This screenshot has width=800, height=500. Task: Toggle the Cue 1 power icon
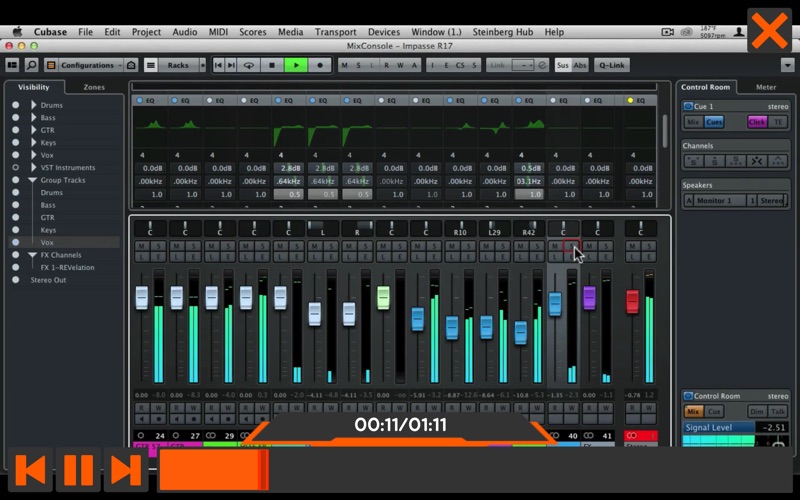pos(688,106)
